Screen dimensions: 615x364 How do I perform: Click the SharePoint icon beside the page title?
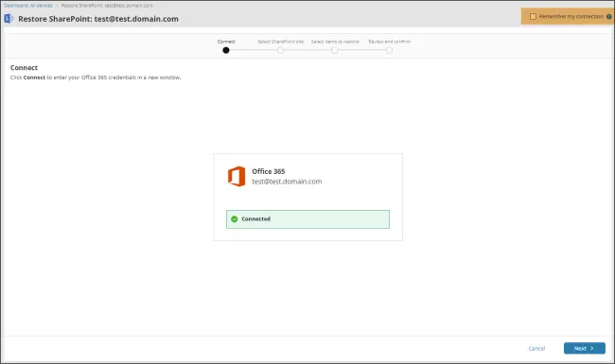coord(9,18)
